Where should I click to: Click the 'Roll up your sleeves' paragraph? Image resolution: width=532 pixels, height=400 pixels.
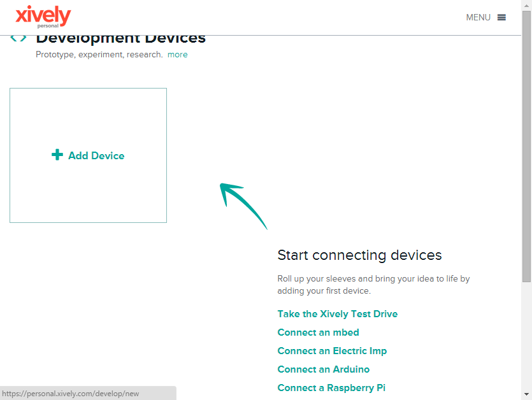[x=373, y=285]
